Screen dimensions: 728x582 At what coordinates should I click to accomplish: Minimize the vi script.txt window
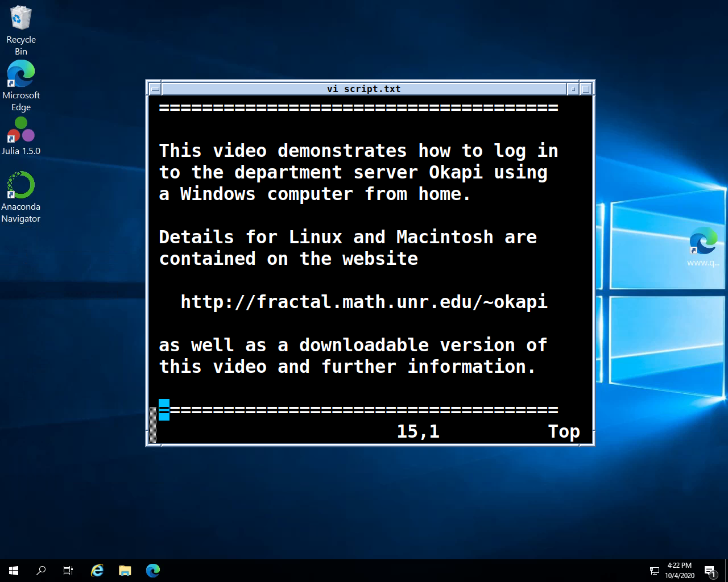click(x=573, y=89)
